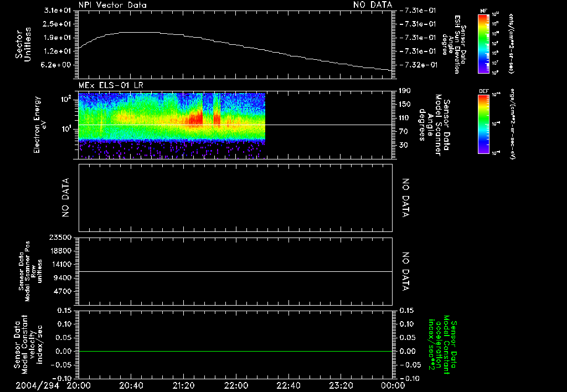Click the green zero line in the velocity panel
This screenshot has height=392, width=567.
pos(235,351)
